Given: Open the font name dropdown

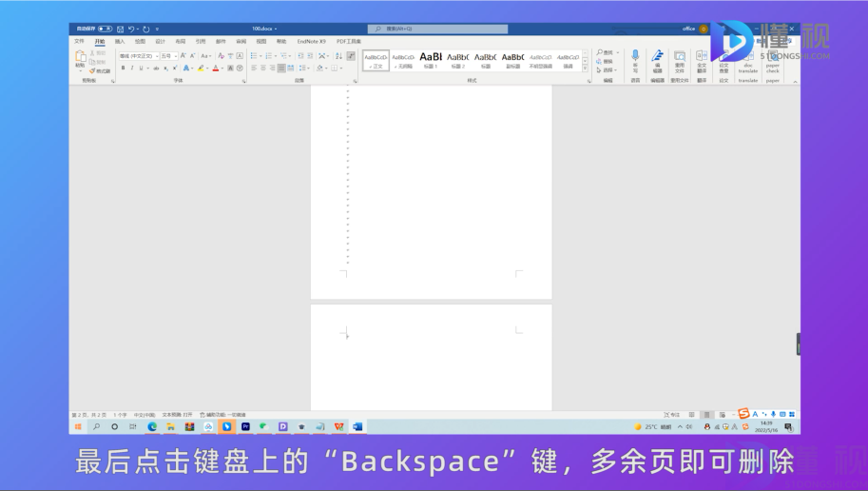Looking at the screenshot, I should coord(157,56).
